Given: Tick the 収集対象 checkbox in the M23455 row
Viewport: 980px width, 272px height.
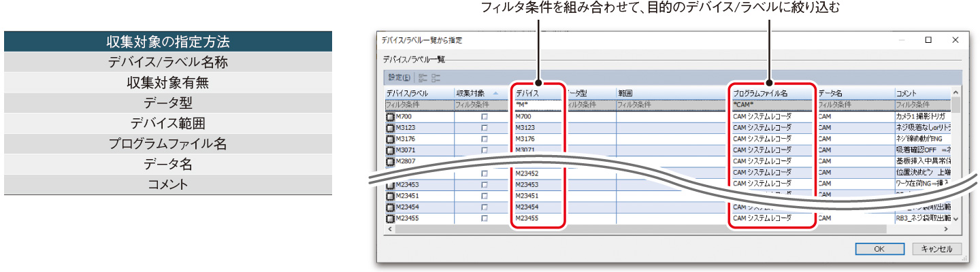Looking at the screenshot, I should point(485,218).
